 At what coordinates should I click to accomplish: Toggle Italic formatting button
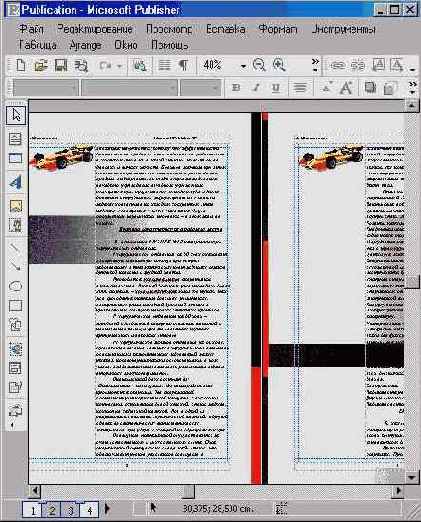256,88
